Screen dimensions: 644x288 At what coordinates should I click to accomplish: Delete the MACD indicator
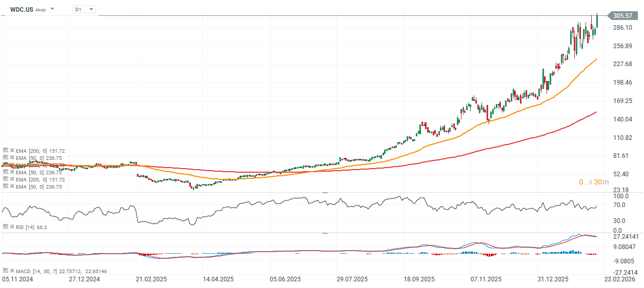click(12, 271)
